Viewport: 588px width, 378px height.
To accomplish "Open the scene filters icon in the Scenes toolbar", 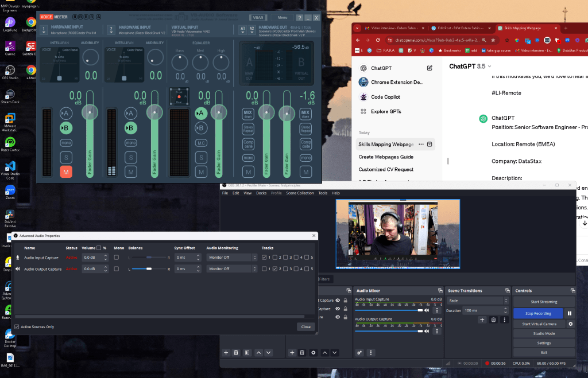I will (247, 353).
